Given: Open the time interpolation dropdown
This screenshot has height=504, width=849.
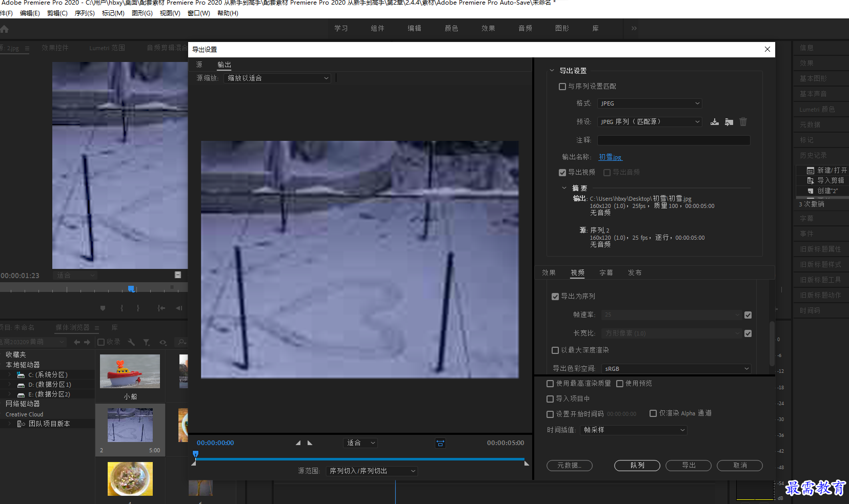Looking at the screenshot, I should 633,430.
